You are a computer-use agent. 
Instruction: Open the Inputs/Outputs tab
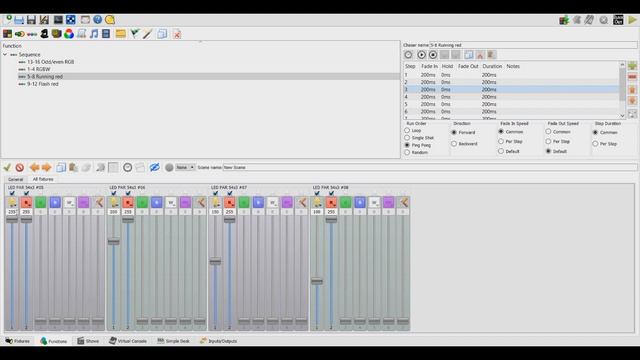(x=218, y=341)
